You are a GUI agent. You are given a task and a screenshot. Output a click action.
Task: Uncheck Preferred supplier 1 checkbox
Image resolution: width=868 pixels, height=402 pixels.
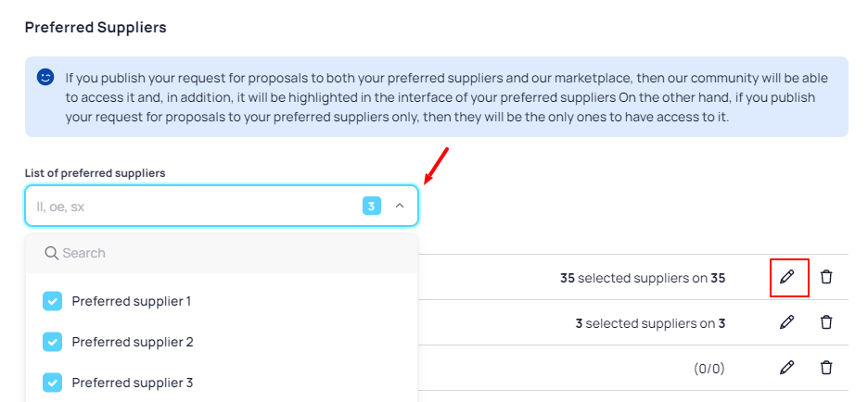pos(52,301)
